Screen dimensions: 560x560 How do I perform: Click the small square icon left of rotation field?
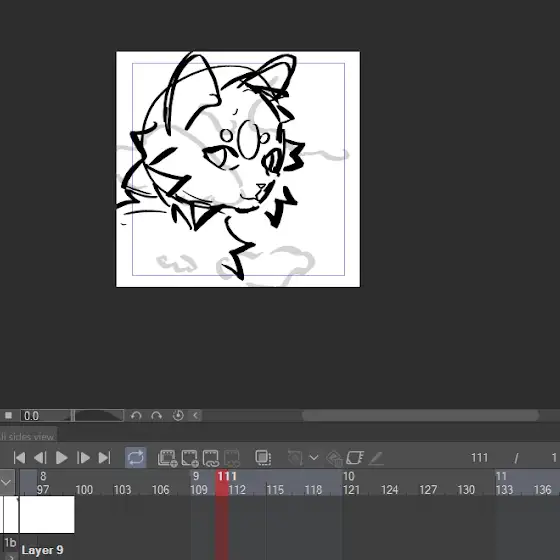coord(9,415)
